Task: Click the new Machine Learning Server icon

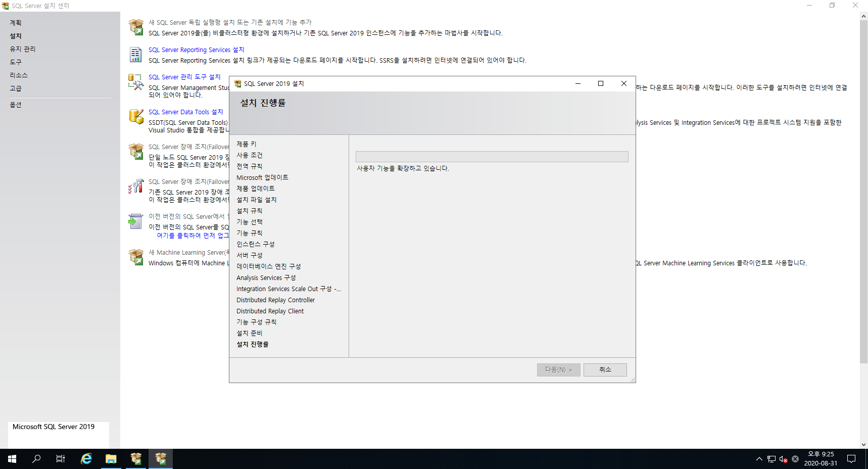Action: [x=136, y=257]
